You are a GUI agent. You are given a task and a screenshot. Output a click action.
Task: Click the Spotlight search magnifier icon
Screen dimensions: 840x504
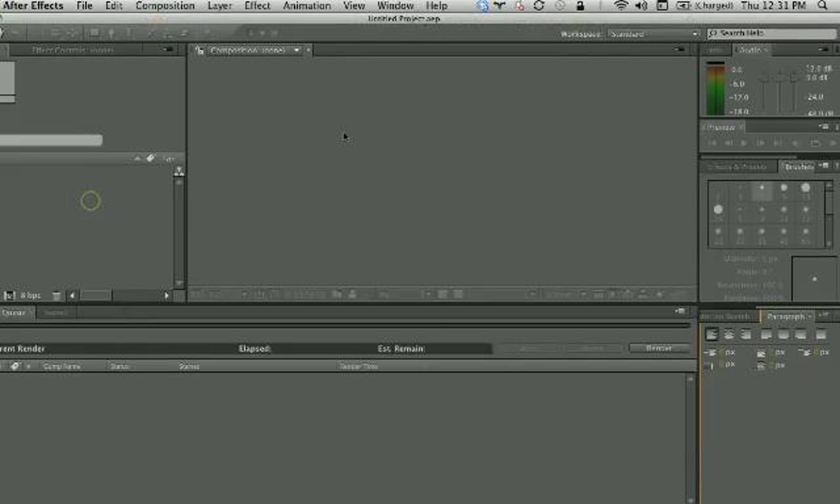coord(823,6)
